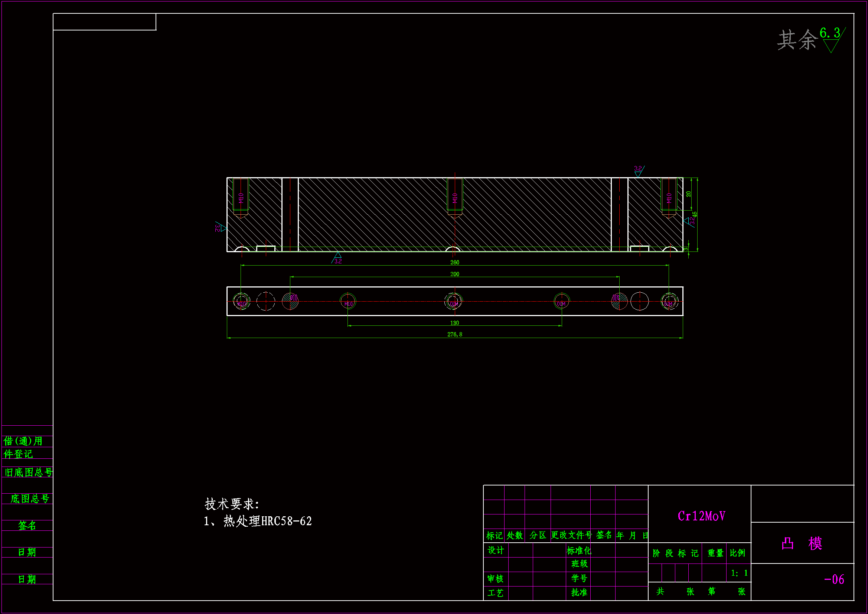The width and height of the screenshot is (868, 614).
Task: Select the dashed circle near the plan view's left end
Action: (266, 302)
